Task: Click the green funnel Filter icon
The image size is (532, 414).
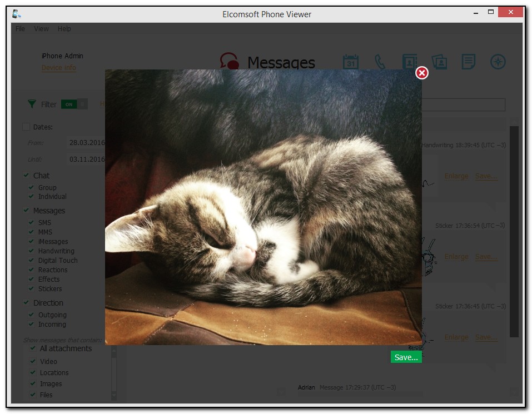Action: pos(32,104)
